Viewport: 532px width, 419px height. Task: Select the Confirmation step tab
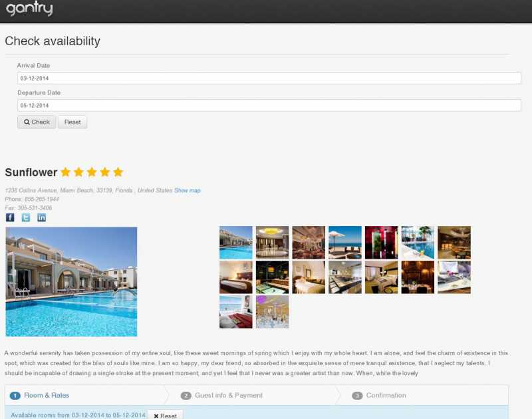coord(386,395)
